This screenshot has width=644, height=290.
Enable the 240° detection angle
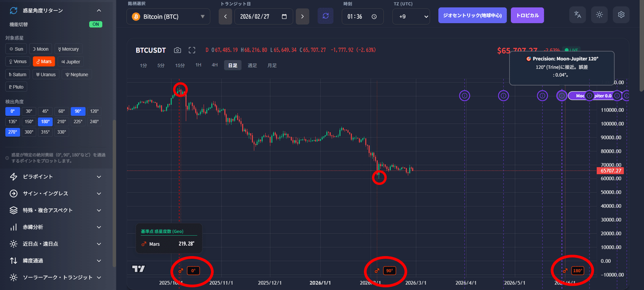(94, 121)
